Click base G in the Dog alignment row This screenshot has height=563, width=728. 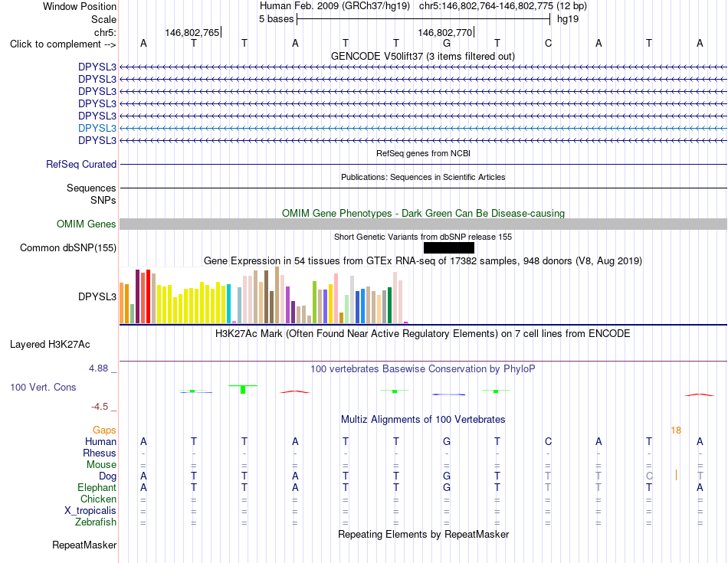447,476
